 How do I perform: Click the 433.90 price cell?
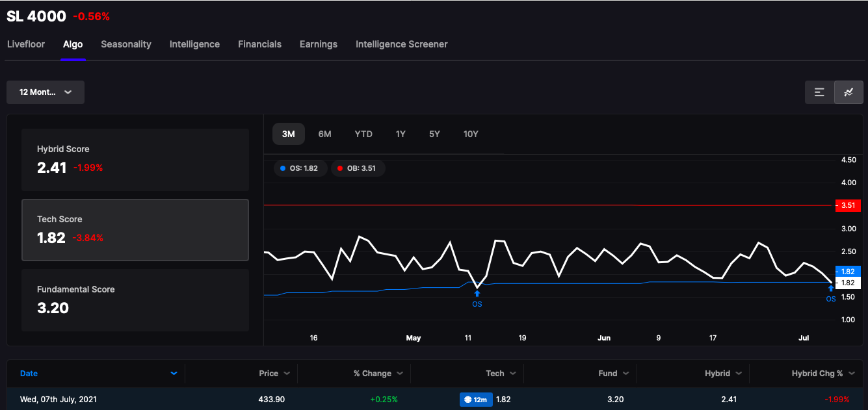(272, 400)
